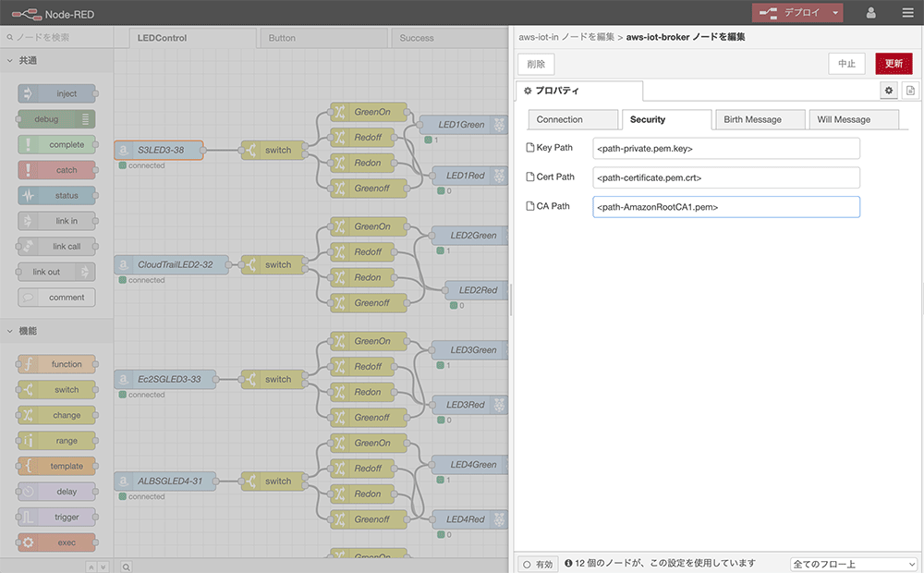Select the status palette node
The width and height of the screenshot is (924, 573).
(x=56, y=195)
